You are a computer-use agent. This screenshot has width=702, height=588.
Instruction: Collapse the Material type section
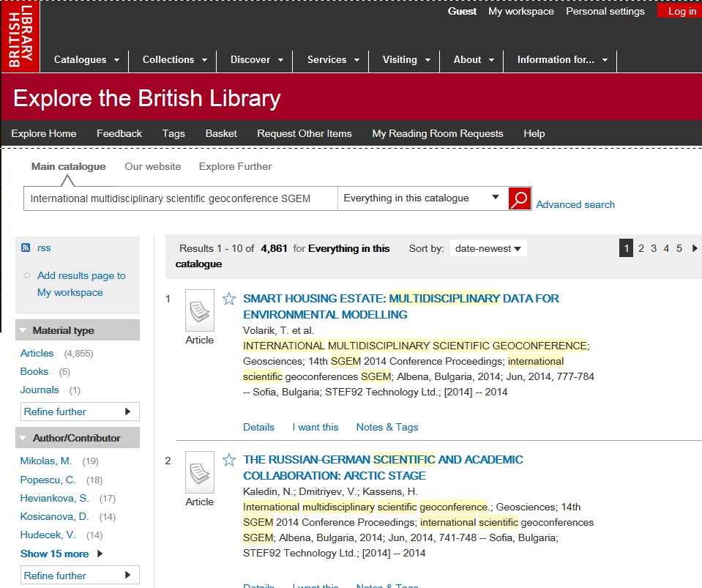[x=78, y=330]
